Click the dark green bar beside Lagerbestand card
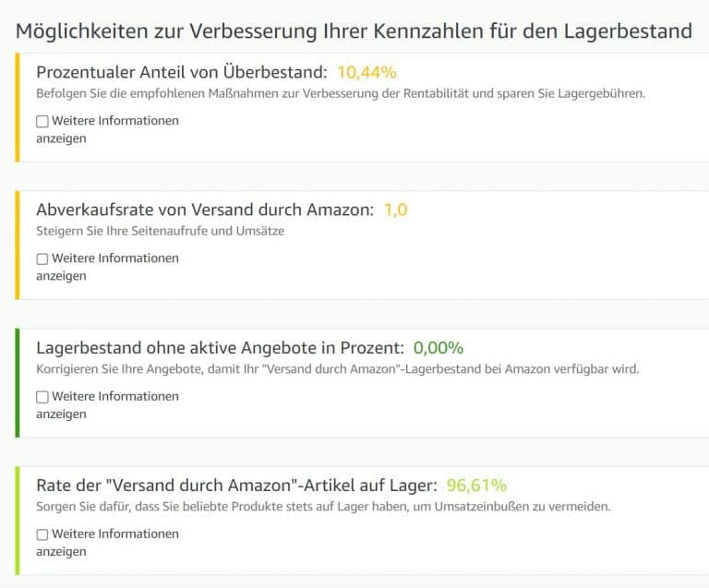Viewport: 709px width, 588px height. [x=18, y=383]
